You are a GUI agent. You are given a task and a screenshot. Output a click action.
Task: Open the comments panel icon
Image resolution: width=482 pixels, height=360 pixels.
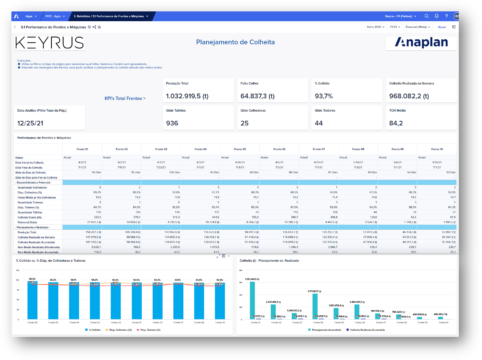[454, 27]
